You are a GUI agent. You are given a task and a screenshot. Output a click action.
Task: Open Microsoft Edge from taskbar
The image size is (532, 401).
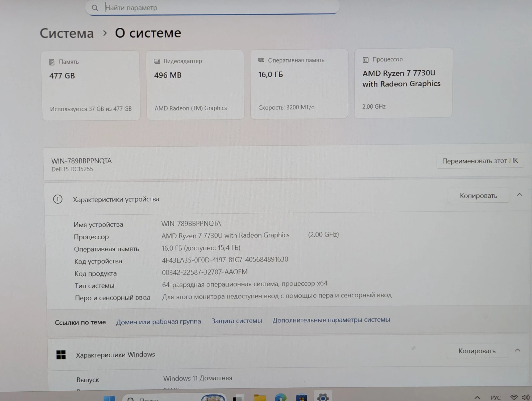281,397
